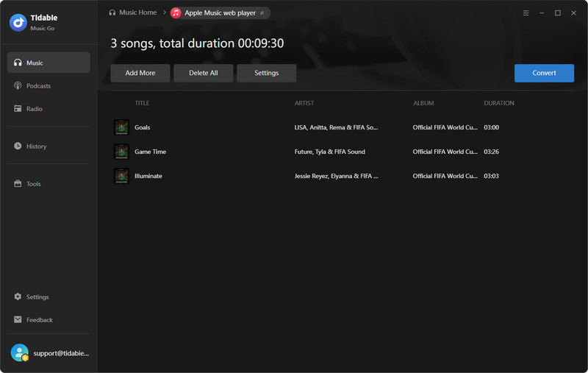Image resolution: width=588 pixels, height=373 pixels.
Task: Open conversion Settings button in toolbar
Action: pos(267,73)
